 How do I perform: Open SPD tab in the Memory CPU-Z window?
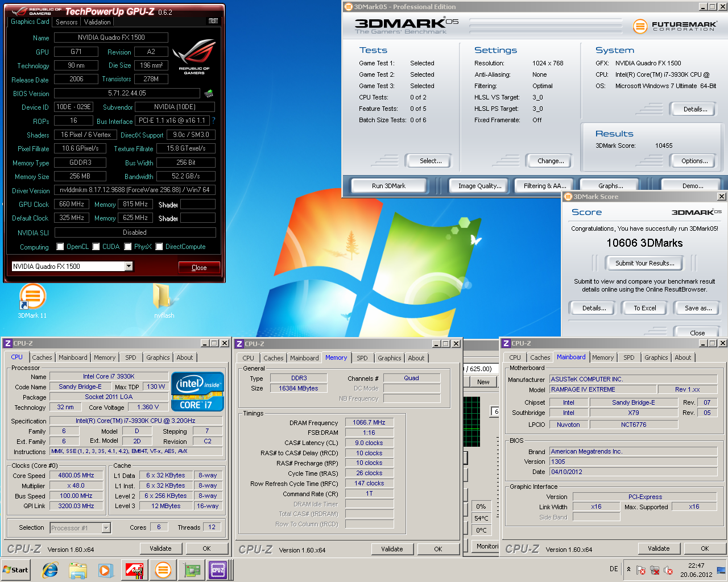[362, 358]
